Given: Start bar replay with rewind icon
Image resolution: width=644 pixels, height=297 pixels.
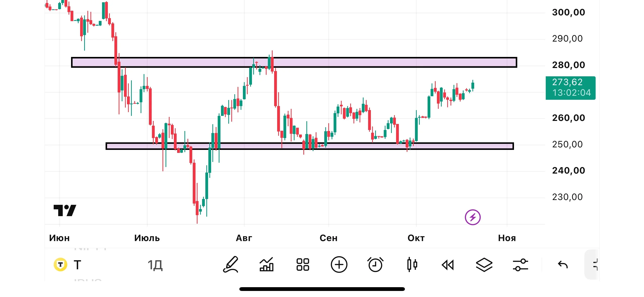Looking at the screenshot, I should 448,265.
